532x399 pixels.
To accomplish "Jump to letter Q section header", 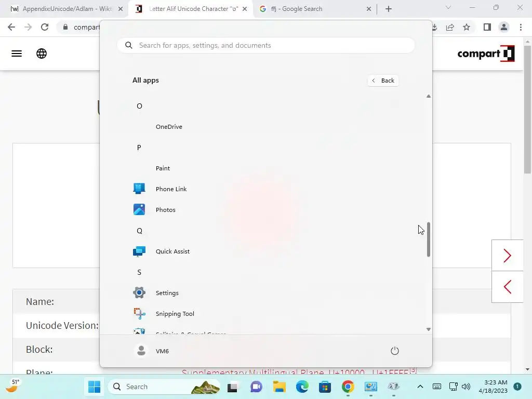I will (139, 231).
